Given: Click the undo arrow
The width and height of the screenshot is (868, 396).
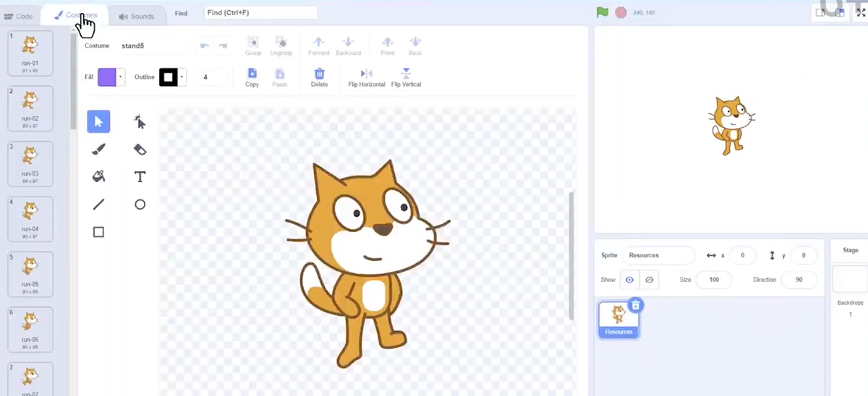Looking at the screenshot, I should point(205,46).
